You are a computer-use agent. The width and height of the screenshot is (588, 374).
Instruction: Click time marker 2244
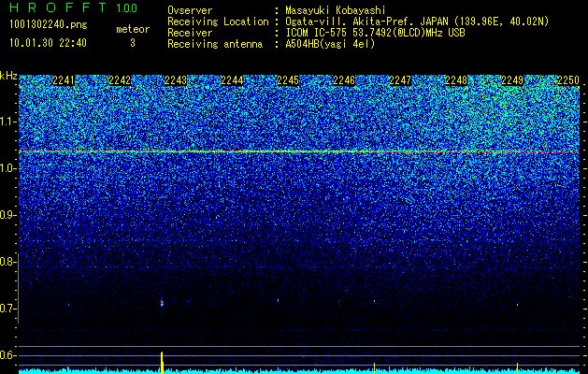pos(232,80)
